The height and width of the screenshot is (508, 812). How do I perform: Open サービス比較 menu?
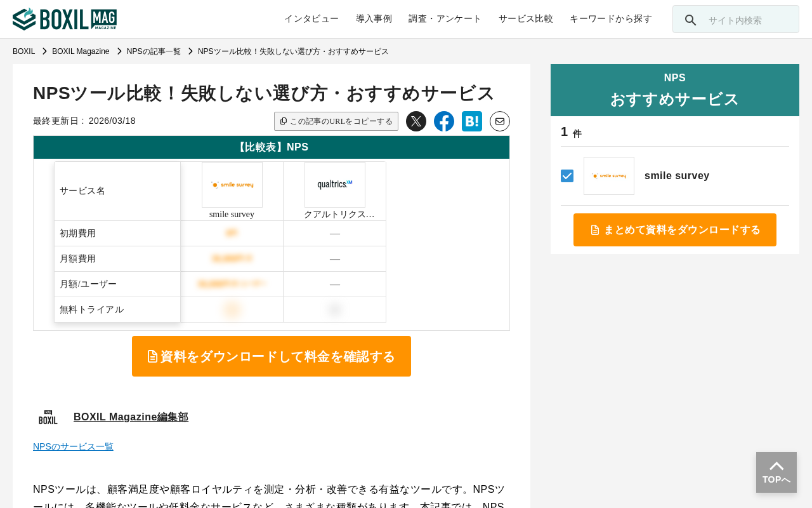tap(526, 19)
